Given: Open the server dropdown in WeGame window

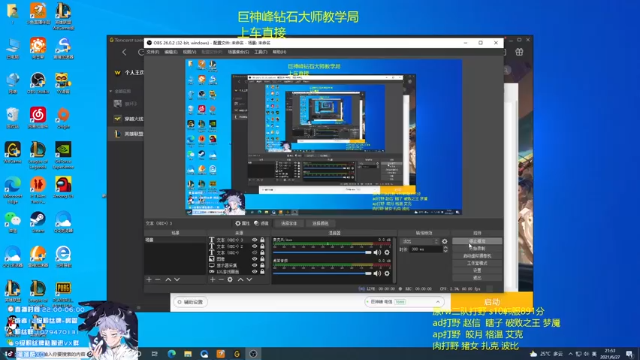Looking at the screenshot, I should [404, 302].
